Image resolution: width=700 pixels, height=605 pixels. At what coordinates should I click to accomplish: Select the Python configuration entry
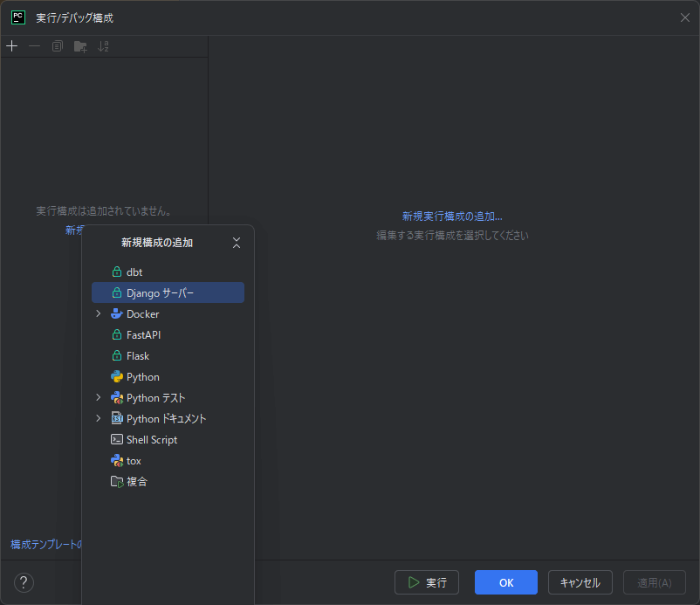tap(142, 376)
